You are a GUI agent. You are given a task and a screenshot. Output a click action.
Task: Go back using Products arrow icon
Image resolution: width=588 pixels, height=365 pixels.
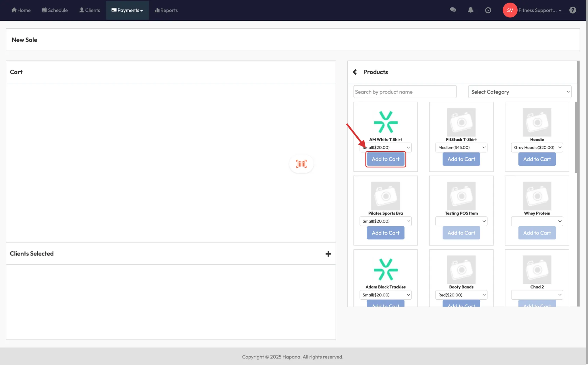[355, 72]
